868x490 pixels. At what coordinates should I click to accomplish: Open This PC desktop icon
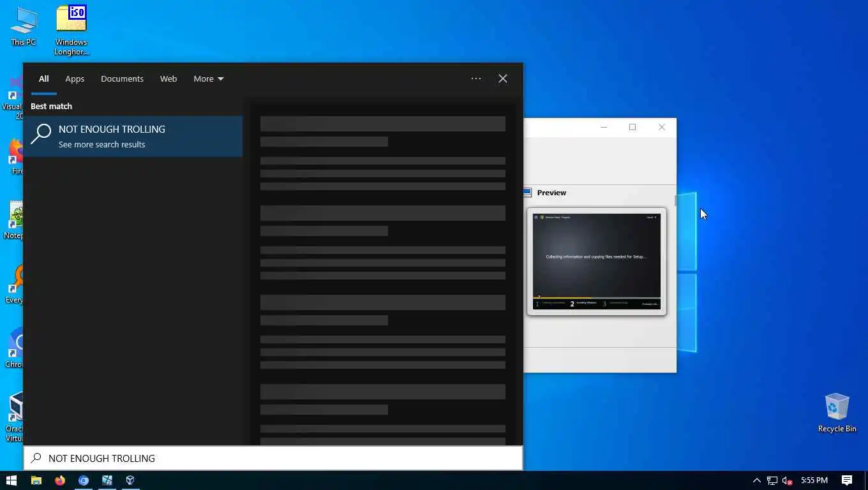point(24,26)
